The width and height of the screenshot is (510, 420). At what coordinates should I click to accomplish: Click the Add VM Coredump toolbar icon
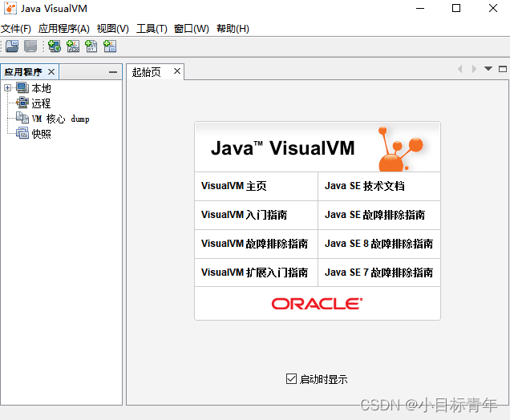point(91,46)
